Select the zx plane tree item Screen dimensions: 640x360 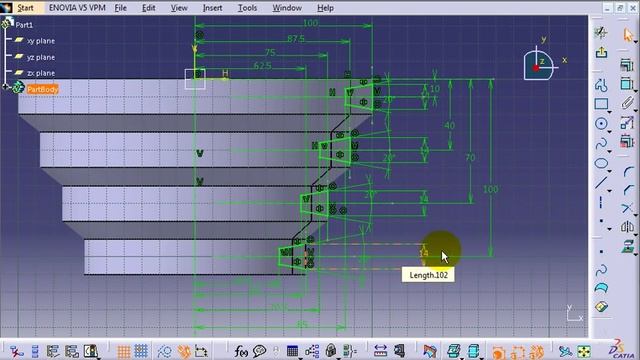click(40, 73)
